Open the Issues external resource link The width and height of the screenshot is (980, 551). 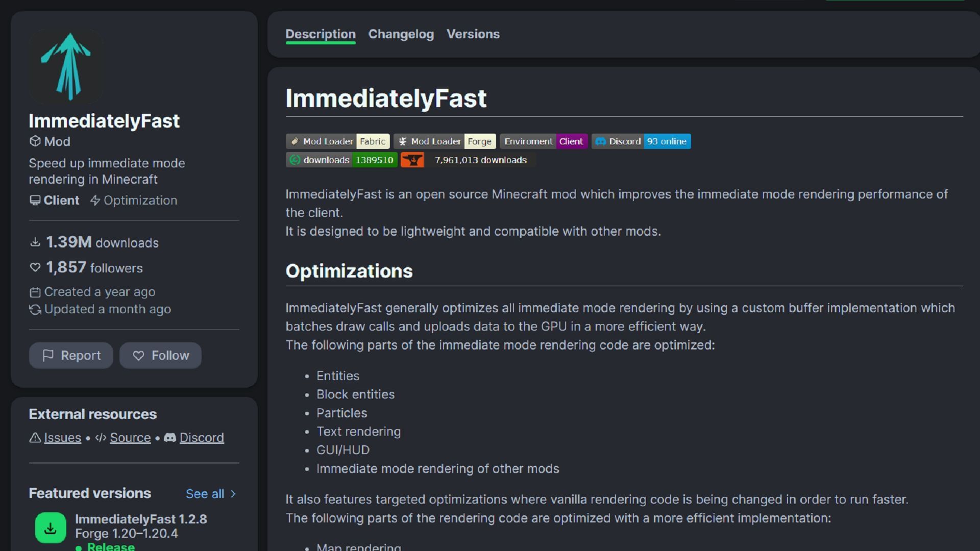62,437
